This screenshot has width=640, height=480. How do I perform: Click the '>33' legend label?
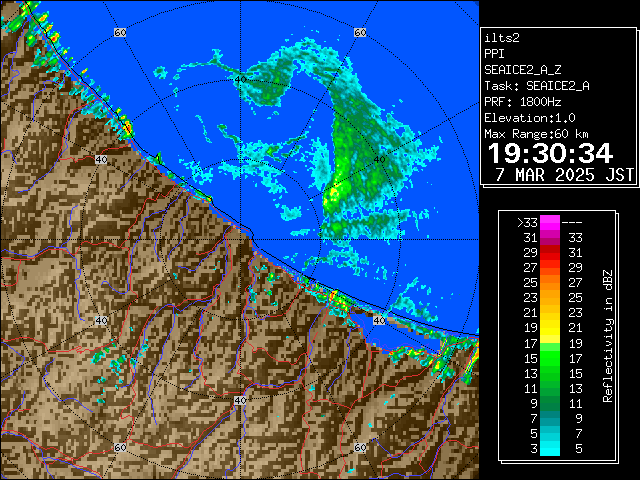coord(527,223)
